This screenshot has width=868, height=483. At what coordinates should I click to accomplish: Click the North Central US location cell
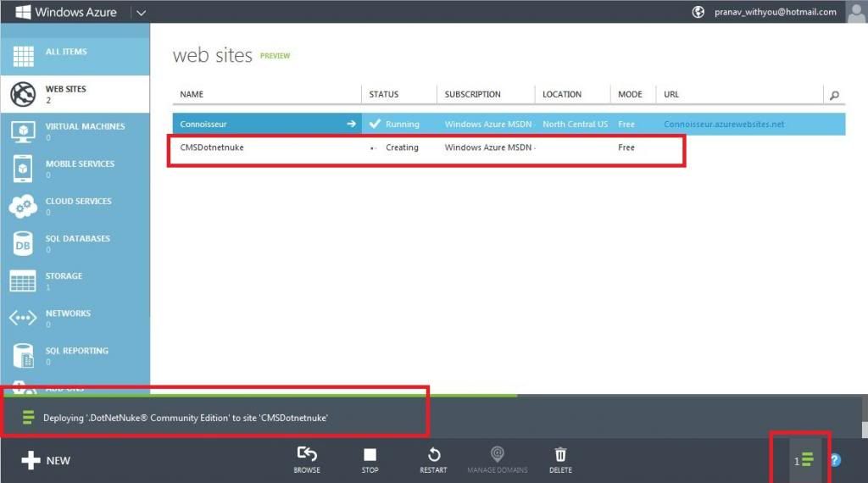[575, 125]
